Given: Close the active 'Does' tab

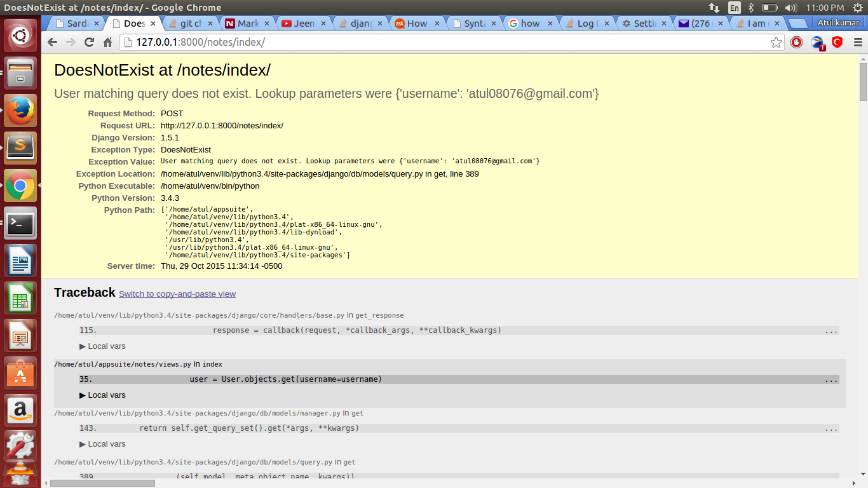Looking at the screenshot, I should tap(153, 24).
